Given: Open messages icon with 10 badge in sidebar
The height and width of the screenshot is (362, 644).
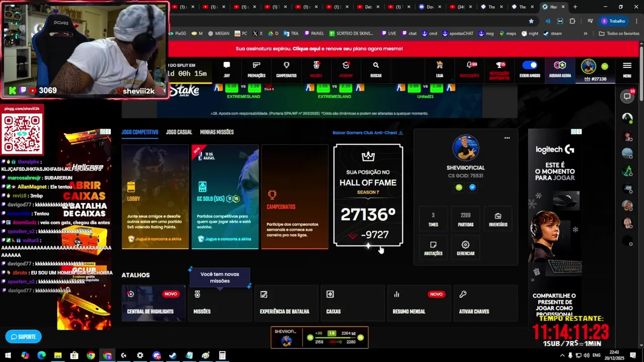Looking at the screenshot, I should 627,96.
